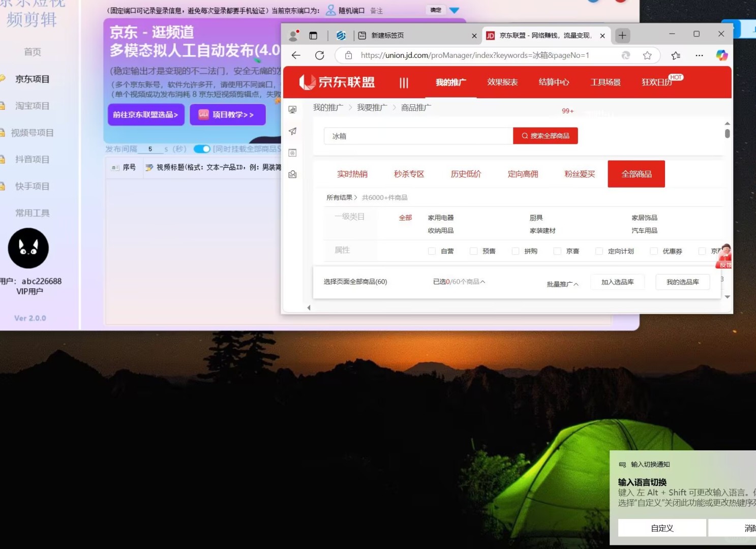Toggle the three-bar menu beside logo
The image size is (756, 549).
tap(404, 82)
